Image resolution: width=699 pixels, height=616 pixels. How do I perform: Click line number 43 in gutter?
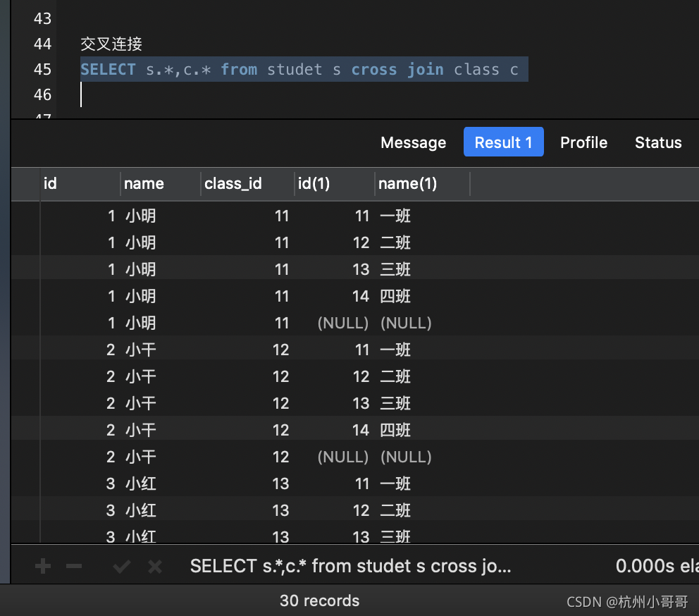coord(42,19)
